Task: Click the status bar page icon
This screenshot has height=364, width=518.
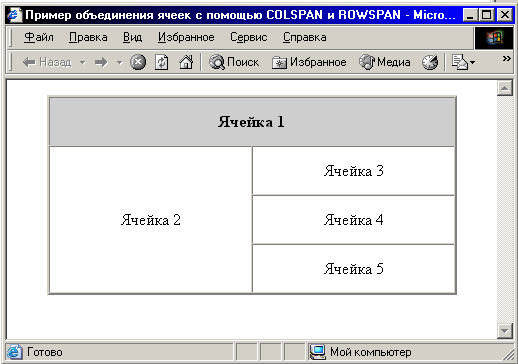Action: coord(14,352)
